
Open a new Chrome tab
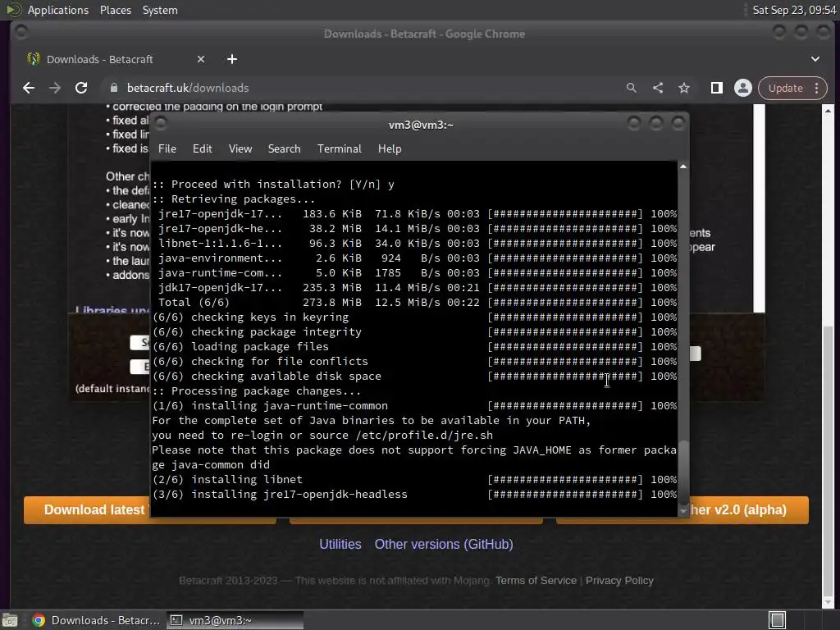pyautogui.click(x=232, y=59)
